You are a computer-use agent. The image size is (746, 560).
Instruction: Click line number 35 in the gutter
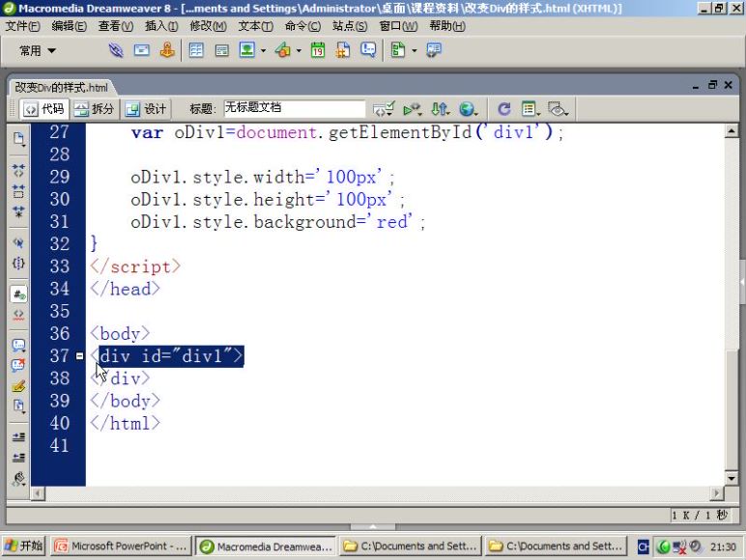[x=60, y=311]
